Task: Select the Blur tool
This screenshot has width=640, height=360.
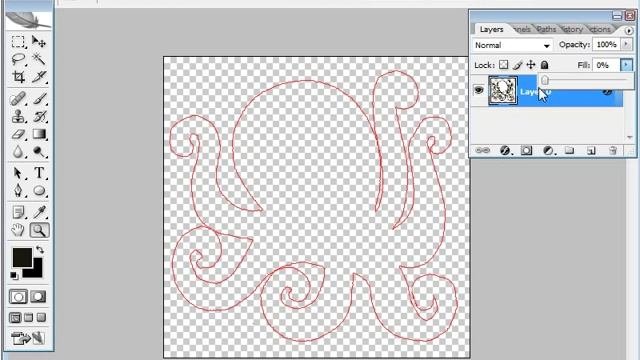Action: (x=18, y=152)
